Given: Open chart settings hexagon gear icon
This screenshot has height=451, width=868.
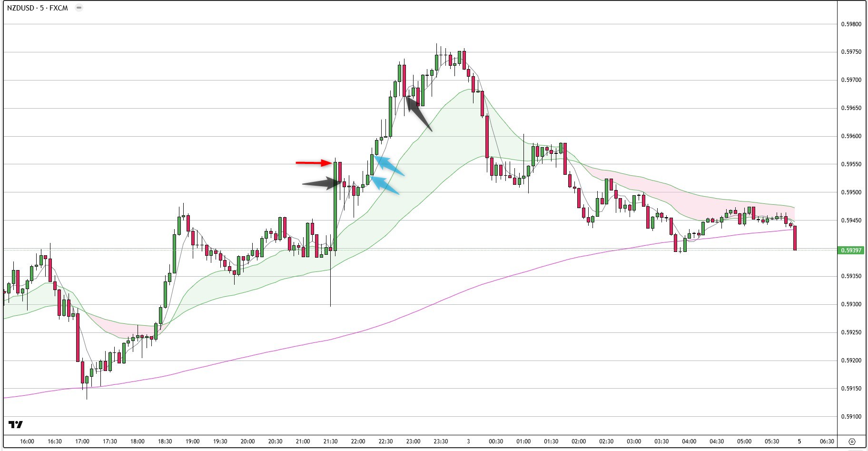Looking at the screenshot, I should coord(852,441).
